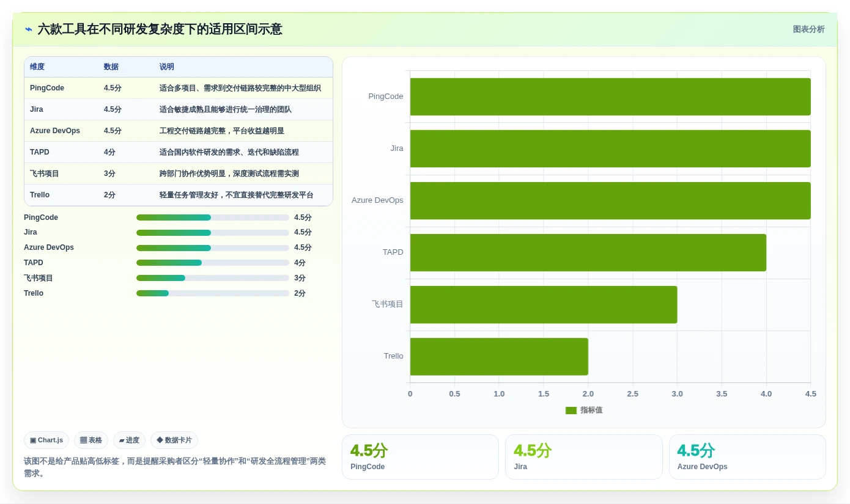The width and height of the screenshot is (850, 504).
Task: Click the Azure DevOps bar in chart
Action: point(610,200)
